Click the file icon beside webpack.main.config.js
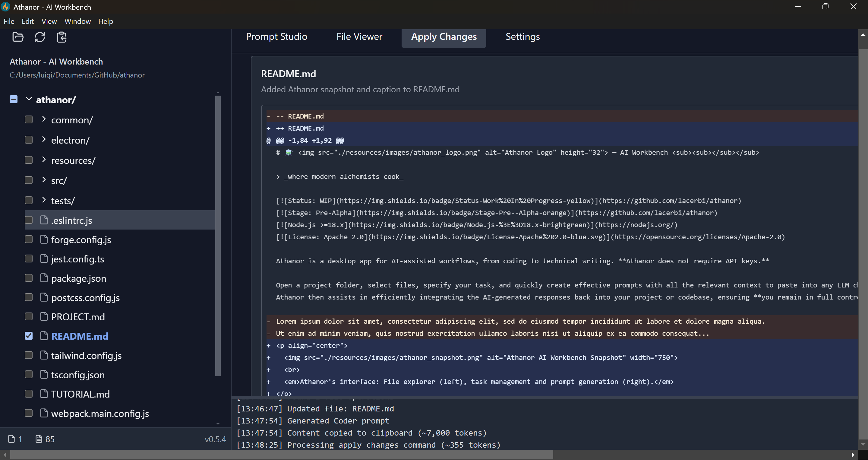The height and width of the screenshot is (460, 868). coord(44,413)
